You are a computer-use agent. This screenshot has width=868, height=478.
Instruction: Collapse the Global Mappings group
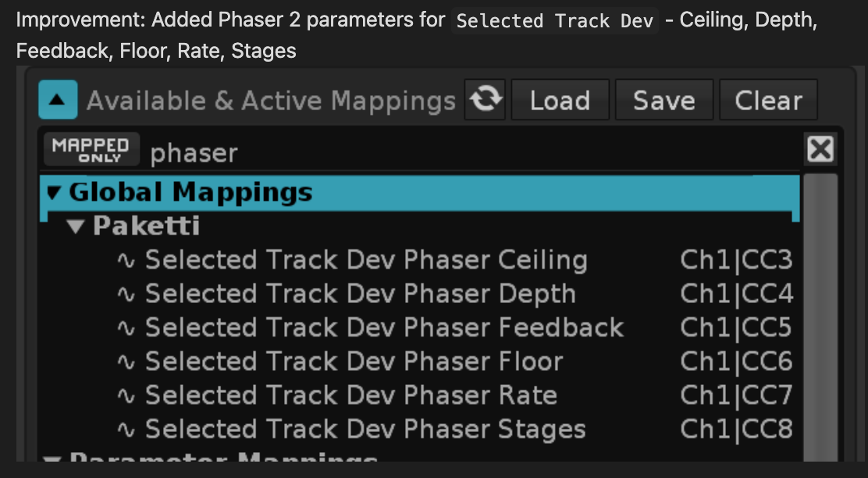pyautogui.click(x=55, y=193)
